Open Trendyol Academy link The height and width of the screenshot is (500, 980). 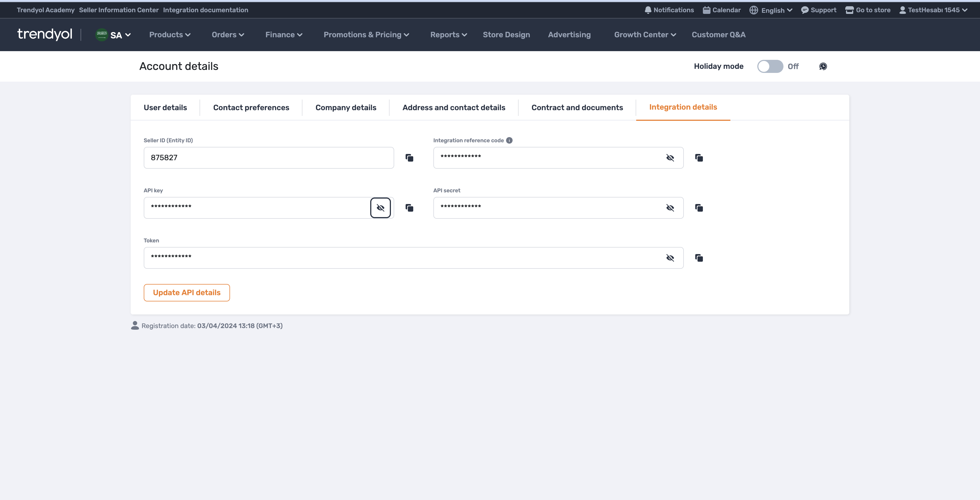(x=46, y=10)
